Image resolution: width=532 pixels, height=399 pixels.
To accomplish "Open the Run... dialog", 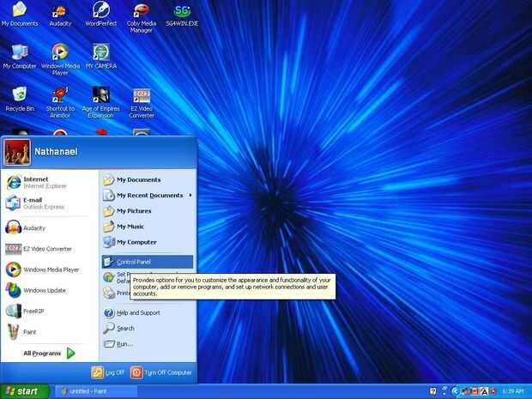I will [x=148, y=344].
